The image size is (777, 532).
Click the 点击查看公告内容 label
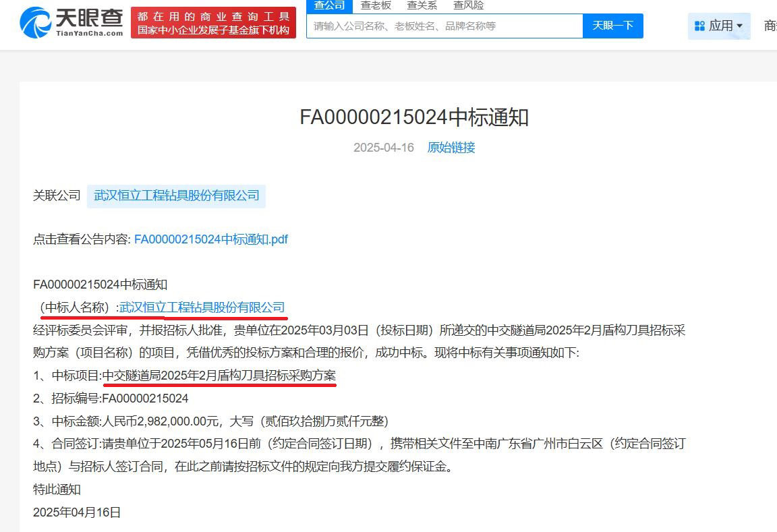pyautogui.click(x=82, y=239)
